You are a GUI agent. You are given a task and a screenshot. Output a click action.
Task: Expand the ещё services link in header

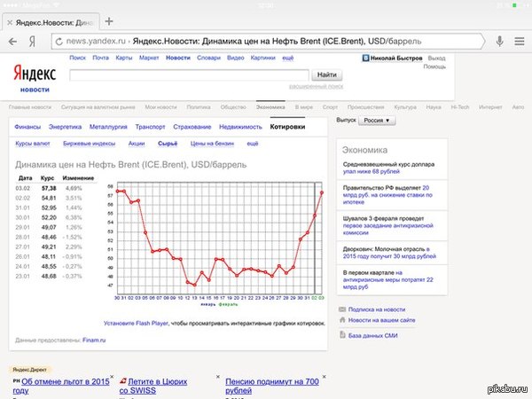coord(287,58)
